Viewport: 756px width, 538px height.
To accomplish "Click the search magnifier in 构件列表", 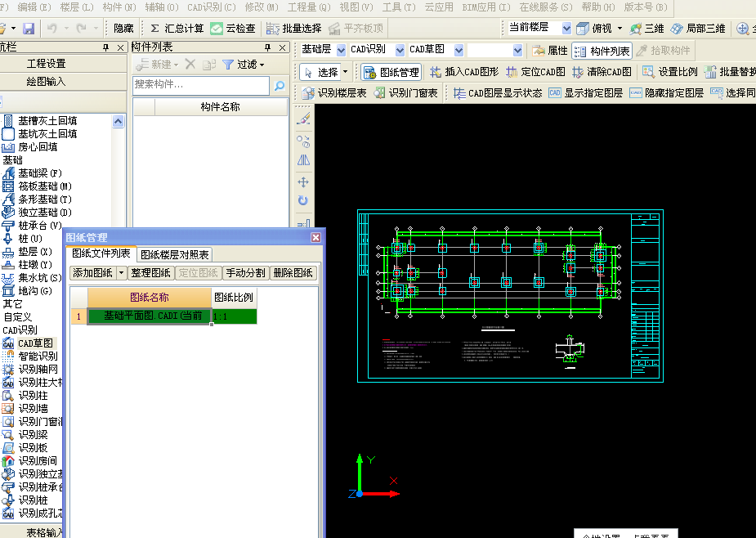I will (x=280, y=85).
